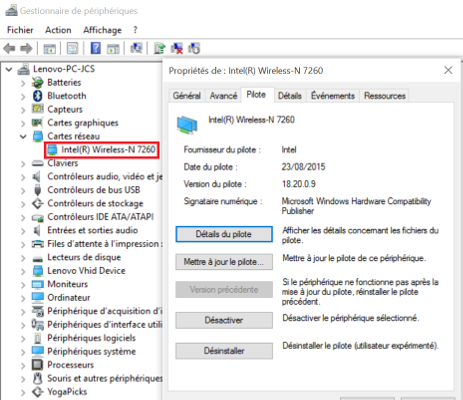Open the Ressources tab
This screenshot has width=463, height=400.
385,96
